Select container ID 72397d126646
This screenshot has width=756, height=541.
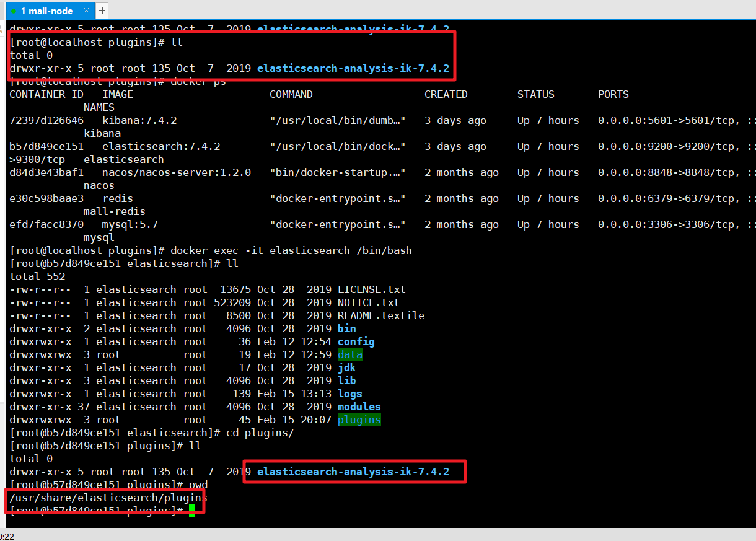(46, 120)
